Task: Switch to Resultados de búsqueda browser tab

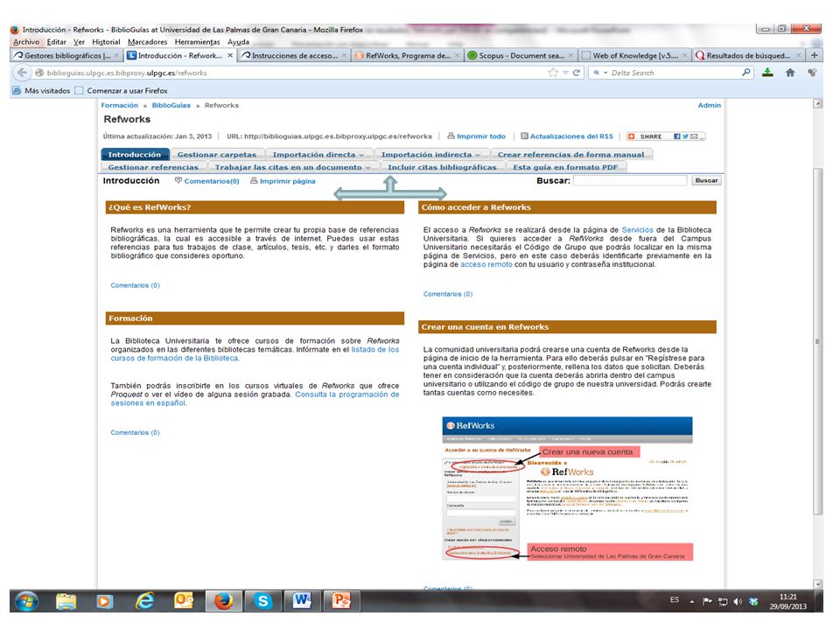Action: [x=748, y=55]
